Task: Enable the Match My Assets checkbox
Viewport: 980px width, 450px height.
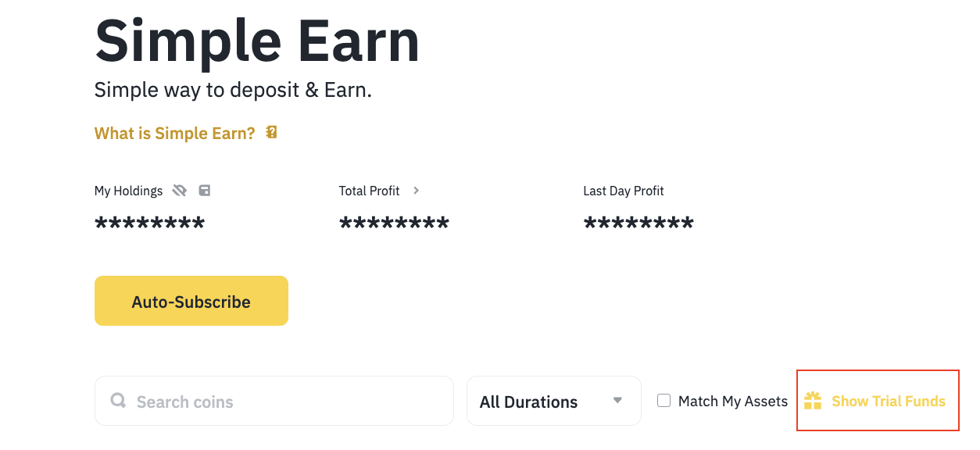Action: pyautogui.click(x=664, y=401)
